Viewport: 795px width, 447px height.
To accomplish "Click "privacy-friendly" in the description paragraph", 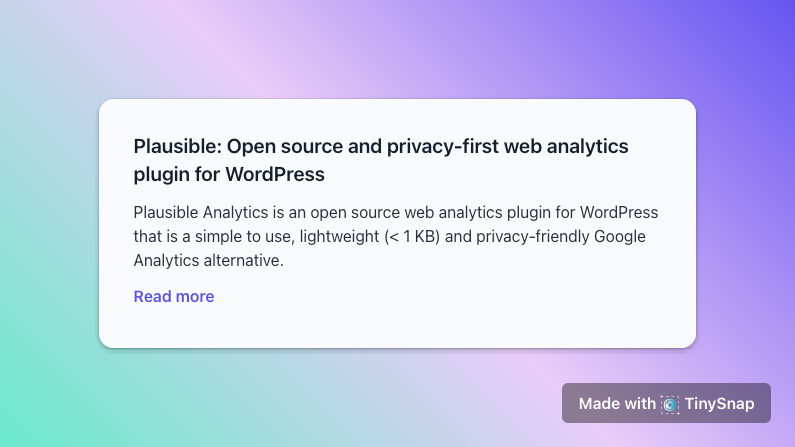I will pos(532,237).
